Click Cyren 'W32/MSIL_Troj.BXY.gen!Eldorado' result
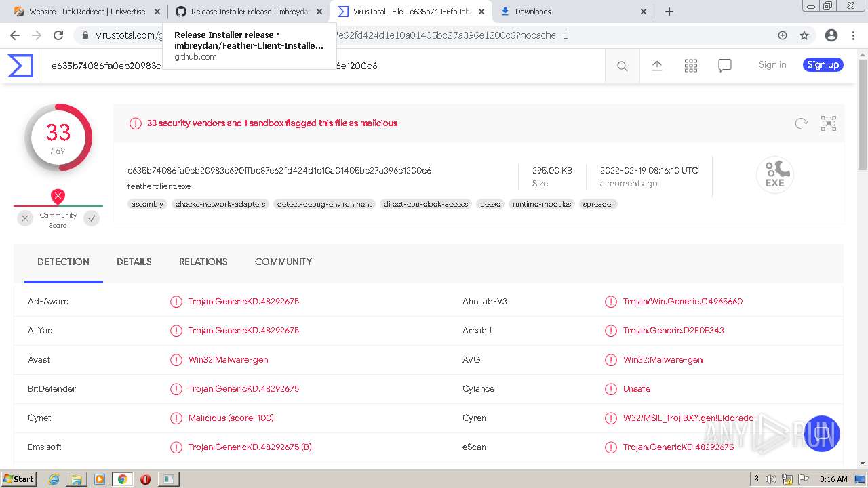This screenshot has width=868, height=488. (688, 418)
